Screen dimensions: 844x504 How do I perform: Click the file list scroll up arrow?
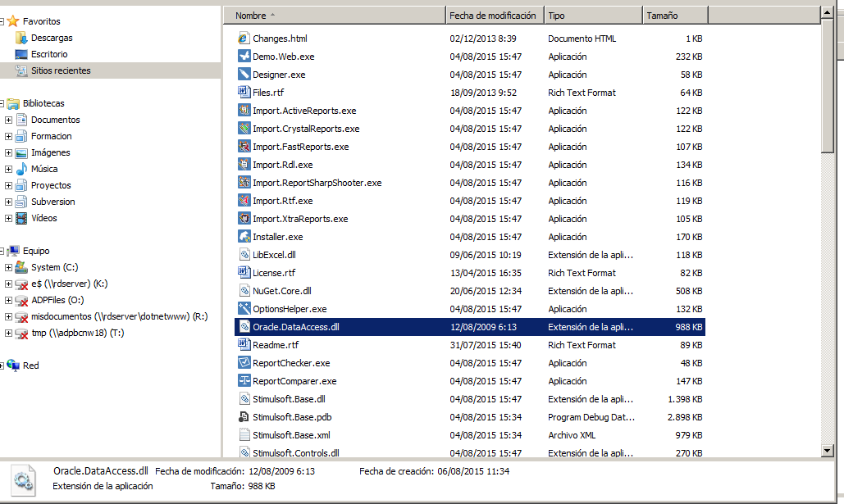(x=828, y=11)
